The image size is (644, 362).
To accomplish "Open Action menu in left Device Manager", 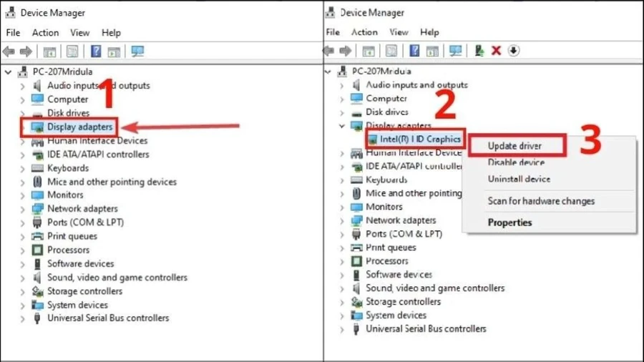I will 46,33.
